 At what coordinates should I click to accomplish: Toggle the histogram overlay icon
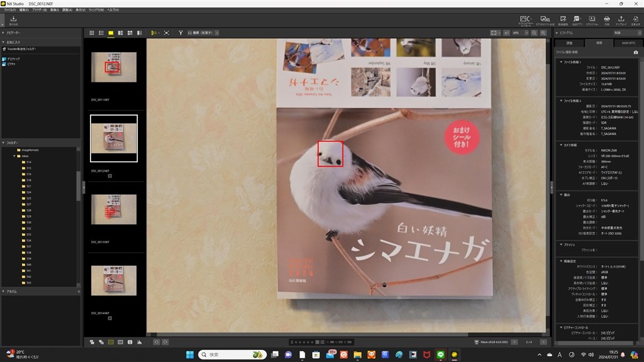click(140, 342)
